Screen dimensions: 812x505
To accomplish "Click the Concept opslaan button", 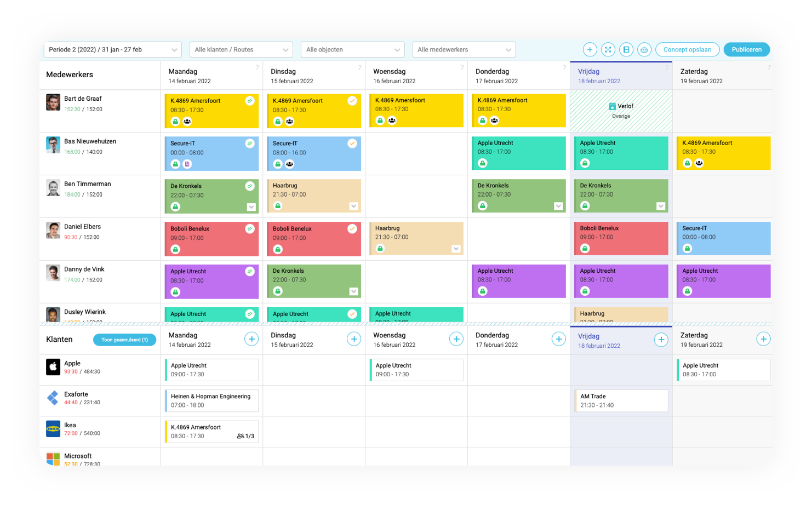I will pos(687,50).
